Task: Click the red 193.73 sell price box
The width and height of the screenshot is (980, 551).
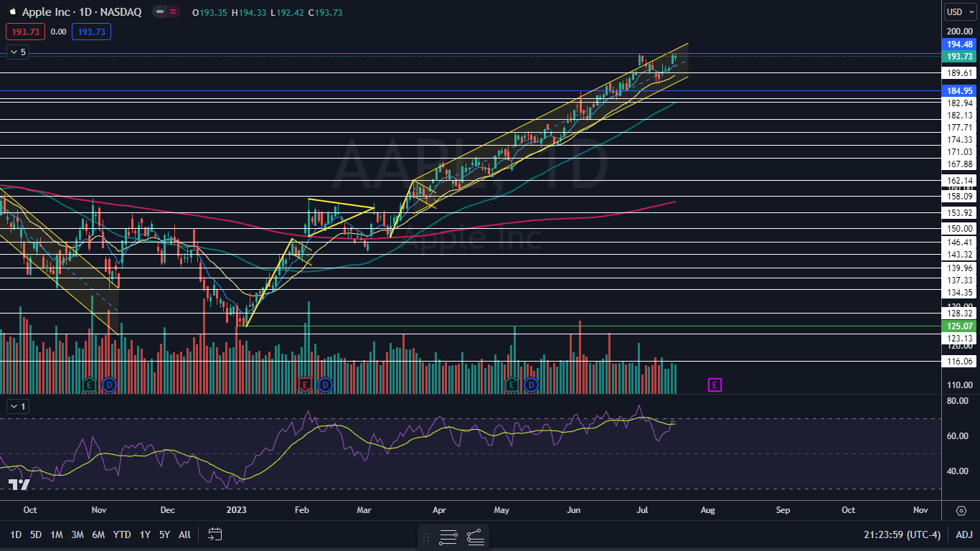Action: click(25, 32)
